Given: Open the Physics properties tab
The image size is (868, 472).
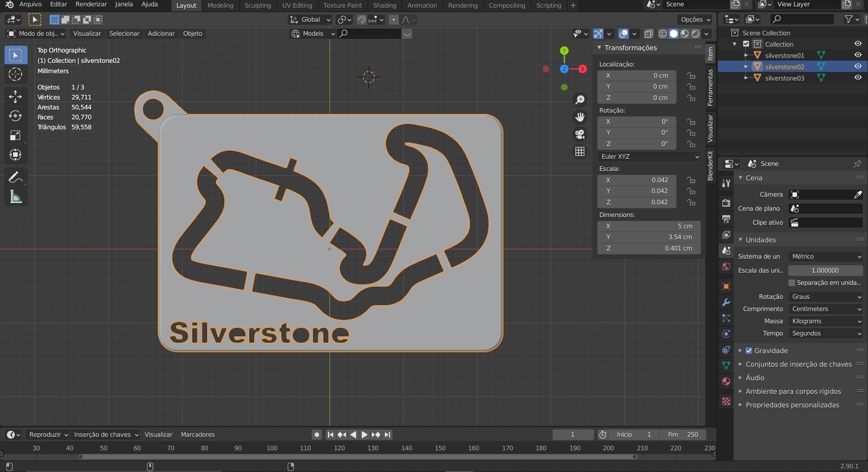Looking at the screenshot, I should [x=726, y=334].
